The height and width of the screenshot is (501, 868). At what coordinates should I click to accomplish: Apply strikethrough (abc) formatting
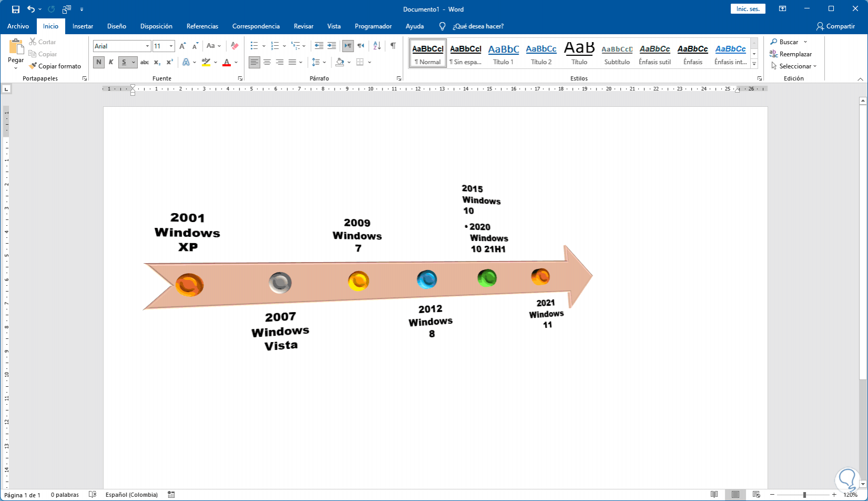click(145, 62)
